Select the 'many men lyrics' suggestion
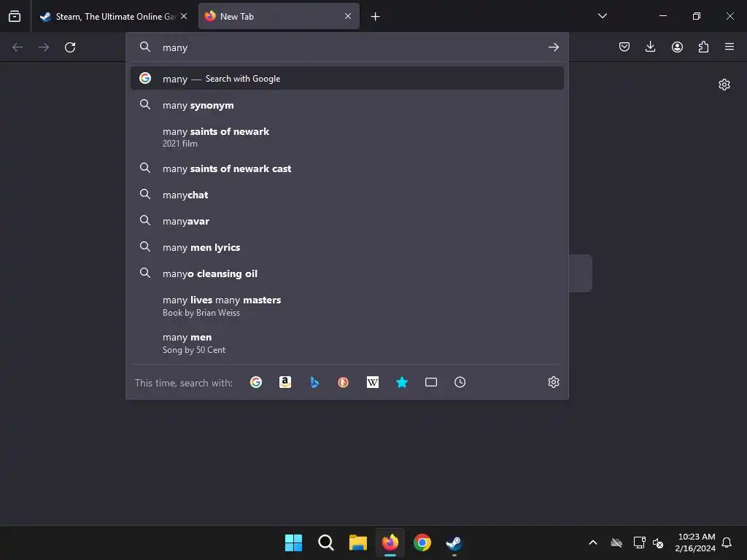The height and width of the screenshot is (560, 747). (x=347, y=247)
